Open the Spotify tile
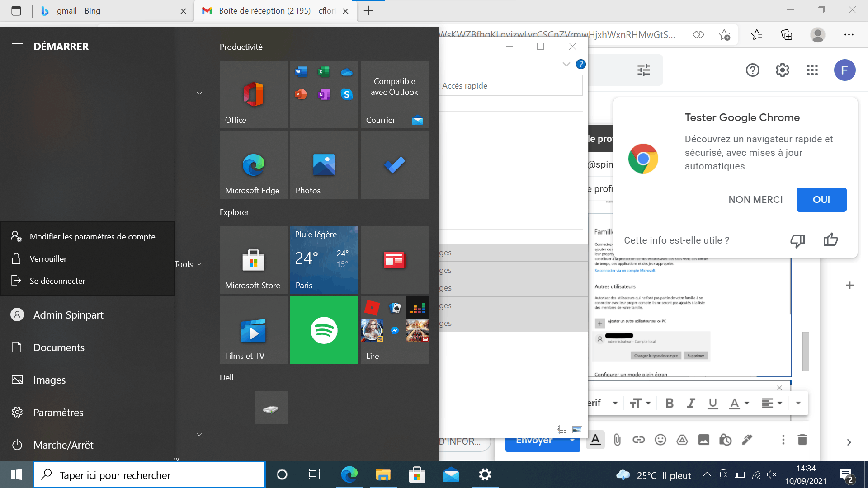 (x=324, y=330)
